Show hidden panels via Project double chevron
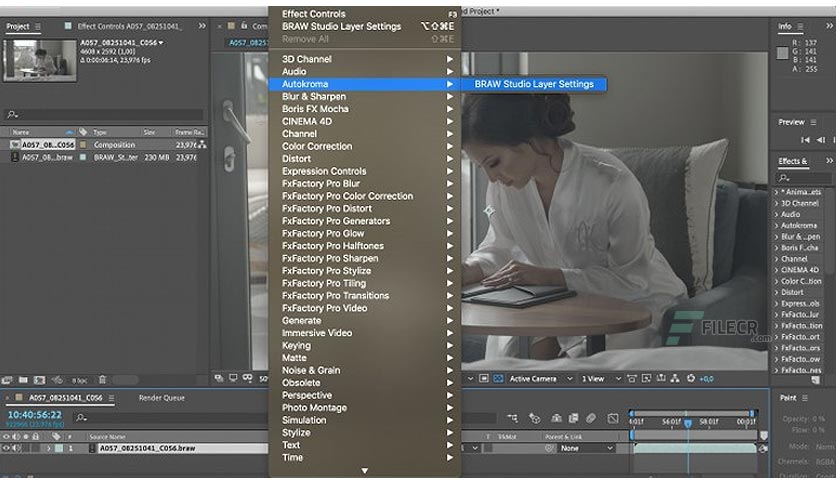Screen dimensions: 836x484 tap(202, 26)
